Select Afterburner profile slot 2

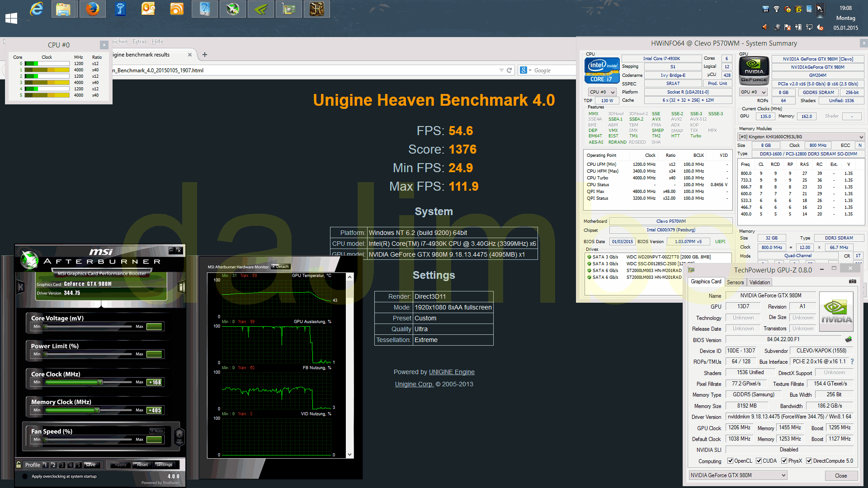(53, 465)
